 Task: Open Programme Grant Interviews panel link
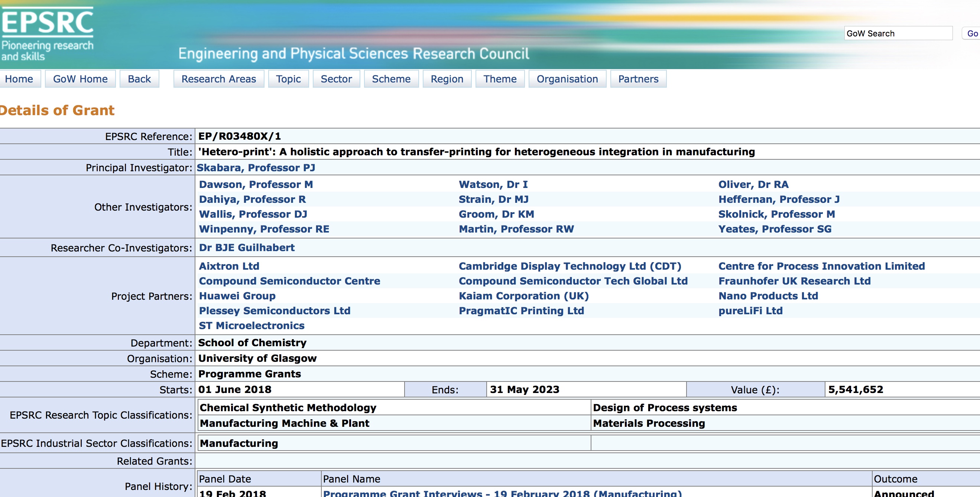(502, 493)
